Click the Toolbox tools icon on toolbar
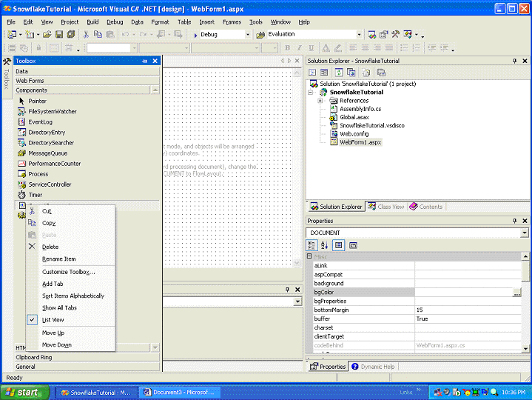Image resolution: width=532 pixels, height=400 pixels. click(x=395, y=34)
